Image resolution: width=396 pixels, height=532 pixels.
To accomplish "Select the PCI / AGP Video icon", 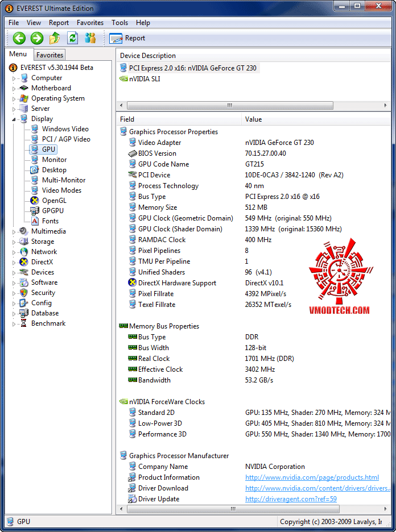I will tap(35, 139).
